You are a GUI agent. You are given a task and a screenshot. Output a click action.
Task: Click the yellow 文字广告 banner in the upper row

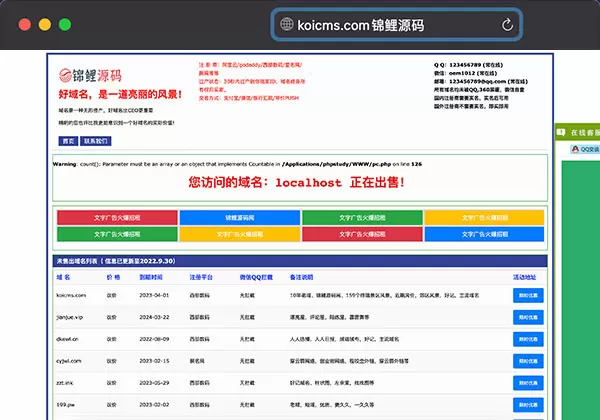(484, 218)
